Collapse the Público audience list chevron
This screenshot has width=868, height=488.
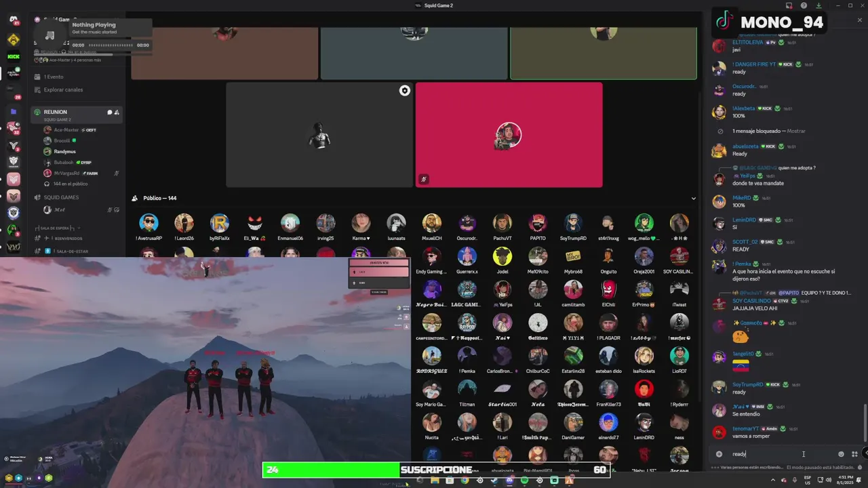pos(693,199)
